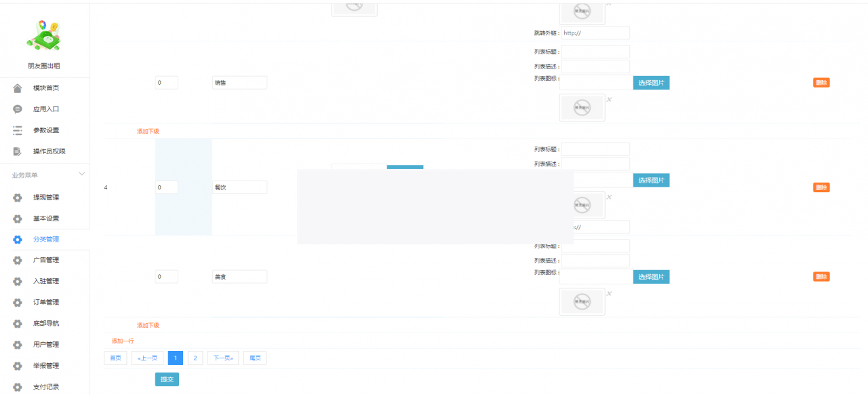Collapse the 业务菜单 section with its chevron
The image size is (868, 395).
pyautogui.click(x=81, y=174)
